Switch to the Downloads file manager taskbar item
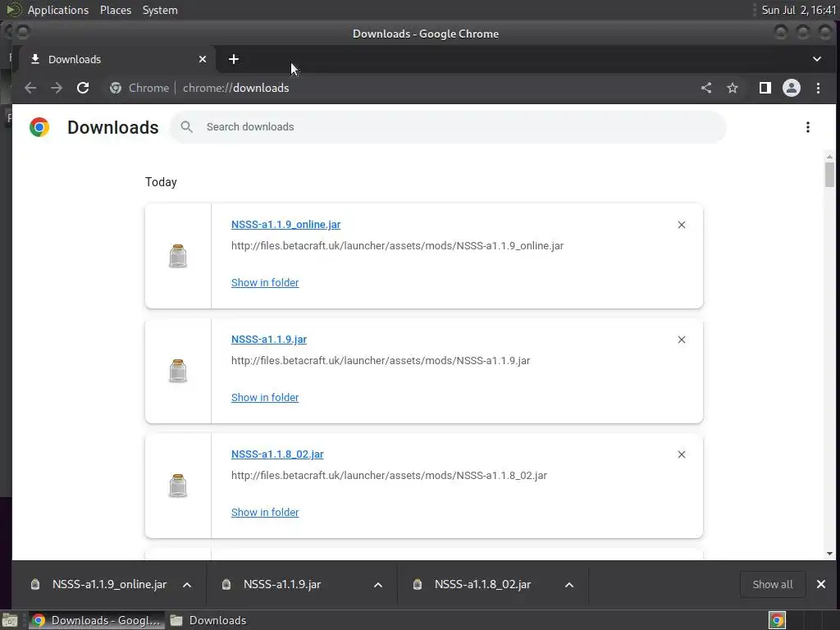Viewport: 840px width, 630px height. pyautogui.click(x=208, y=620)
